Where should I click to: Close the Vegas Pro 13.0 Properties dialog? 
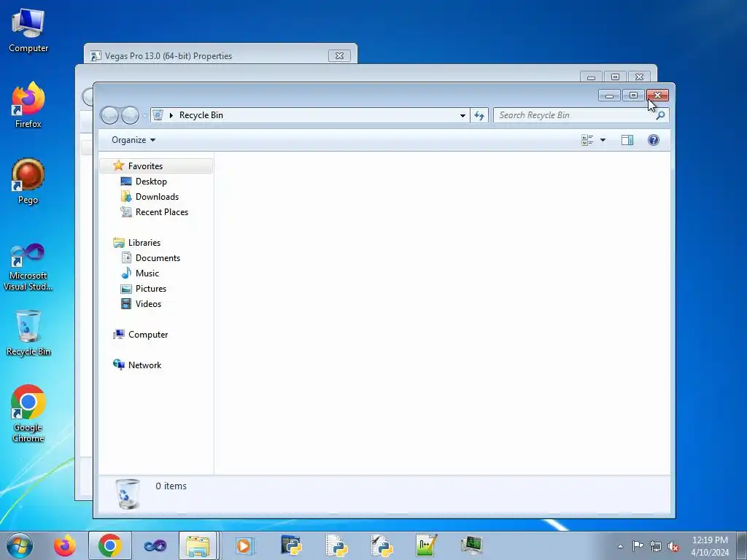(339, 55)
